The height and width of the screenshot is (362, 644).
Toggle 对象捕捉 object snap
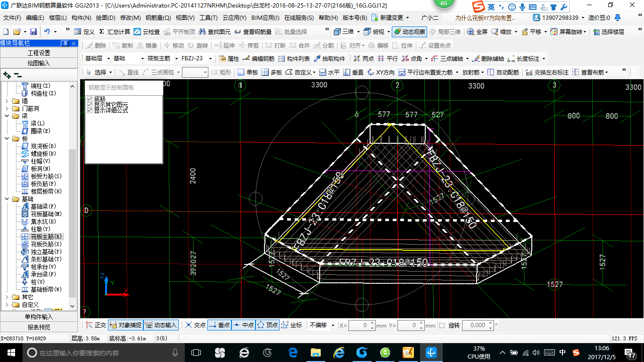[125, 325]
